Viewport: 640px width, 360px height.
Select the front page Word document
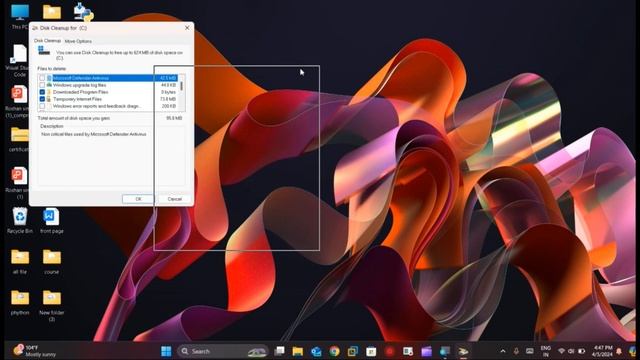click(51, 220)
